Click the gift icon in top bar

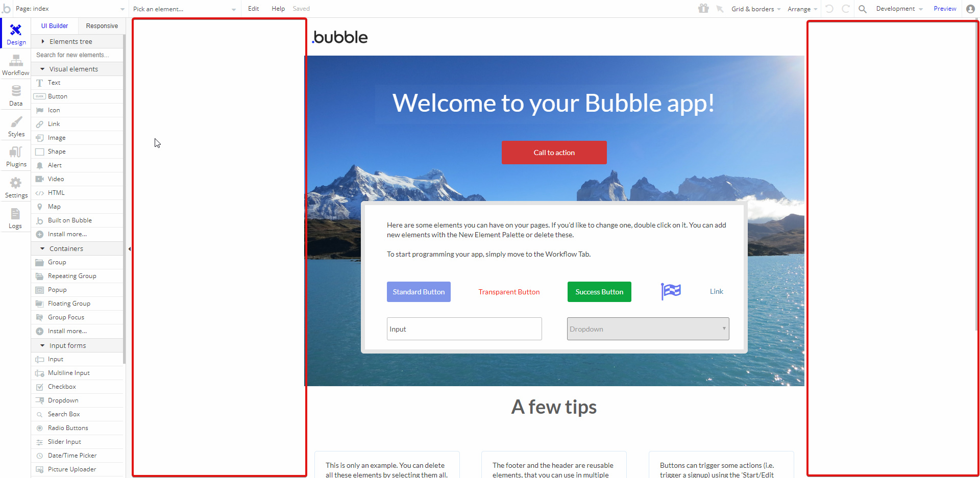[703, 8]
